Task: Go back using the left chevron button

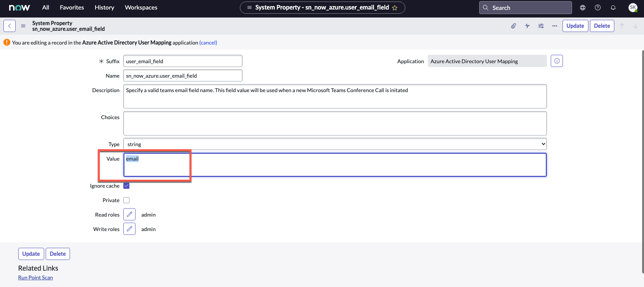Action: (x=10, y=26)
